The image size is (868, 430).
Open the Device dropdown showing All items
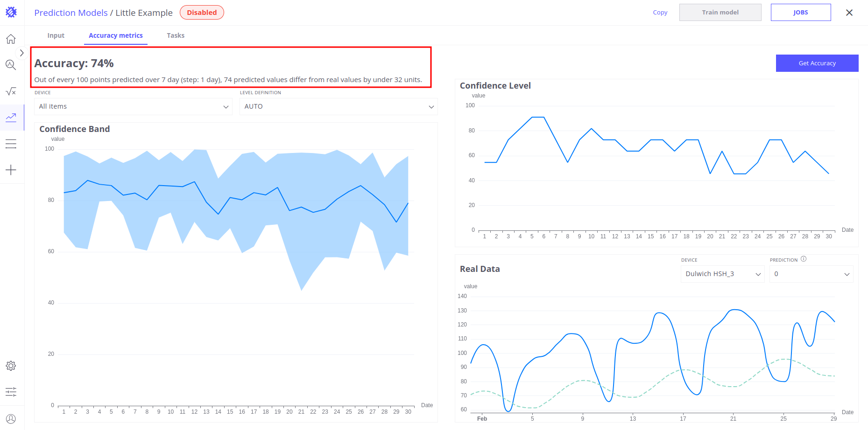[x=133, y=107]
